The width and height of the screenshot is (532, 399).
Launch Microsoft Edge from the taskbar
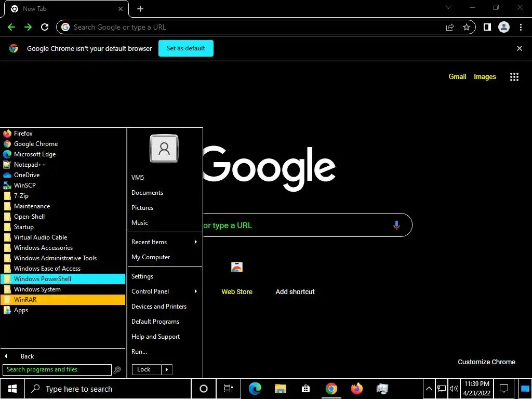pos(255,389)
